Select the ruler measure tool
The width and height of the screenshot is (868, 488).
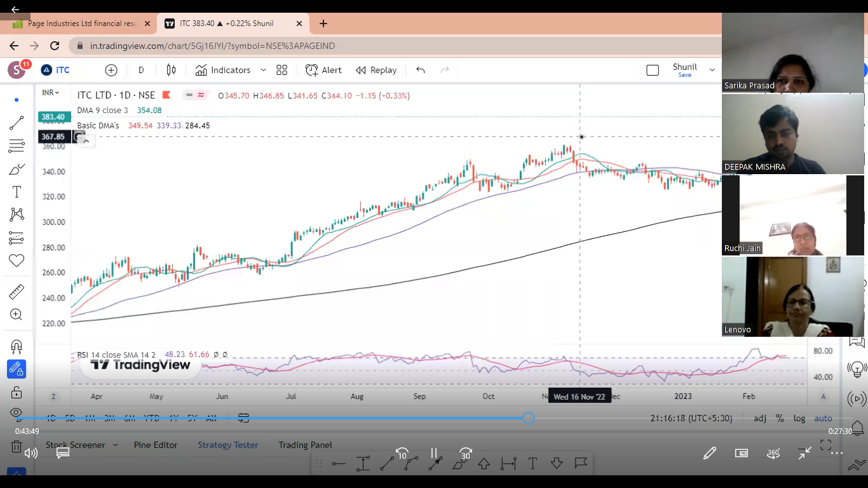click(x=17, y=292)
